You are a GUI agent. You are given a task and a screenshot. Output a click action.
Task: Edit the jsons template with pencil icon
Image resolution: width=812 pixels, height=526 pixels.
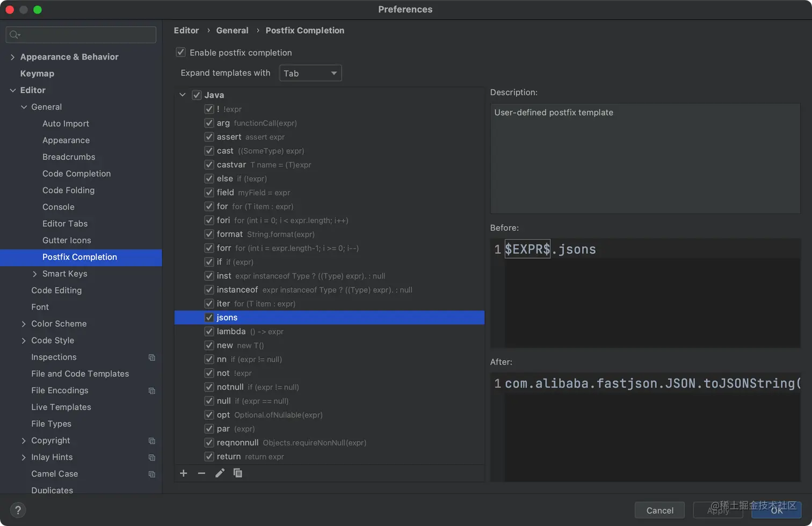pyautogui.click(x=220, y=473)
